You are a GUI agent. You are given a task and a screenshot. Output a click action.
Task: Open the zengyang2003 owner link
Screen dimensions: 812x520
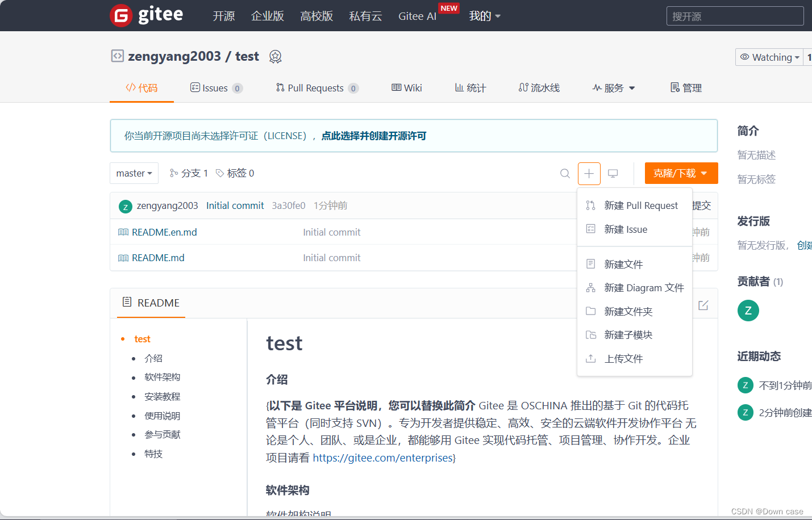(x=174, y=56)
